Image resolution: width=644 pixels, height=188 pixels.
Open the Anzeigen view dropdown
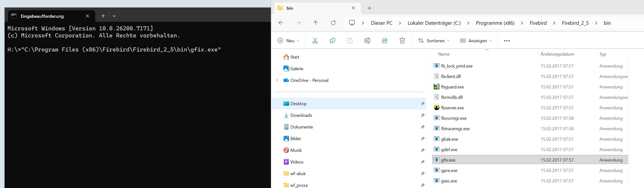pos(476,41)
